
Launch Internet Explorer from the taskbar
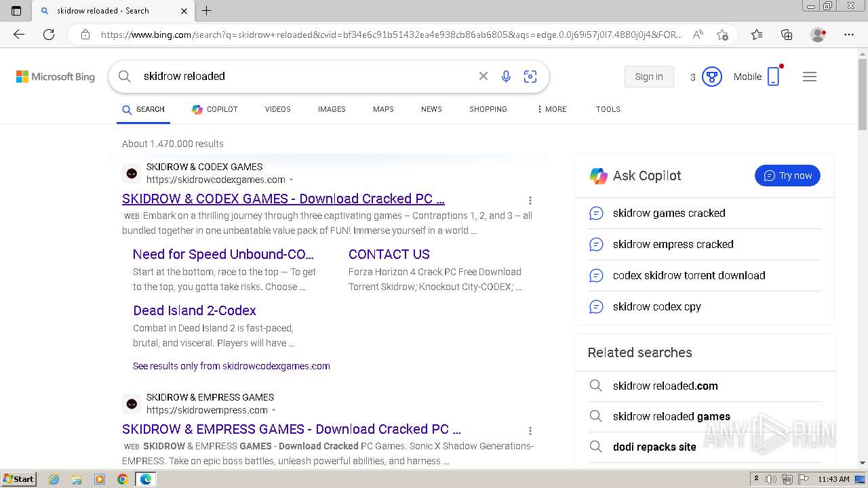(x=54, y=479)
